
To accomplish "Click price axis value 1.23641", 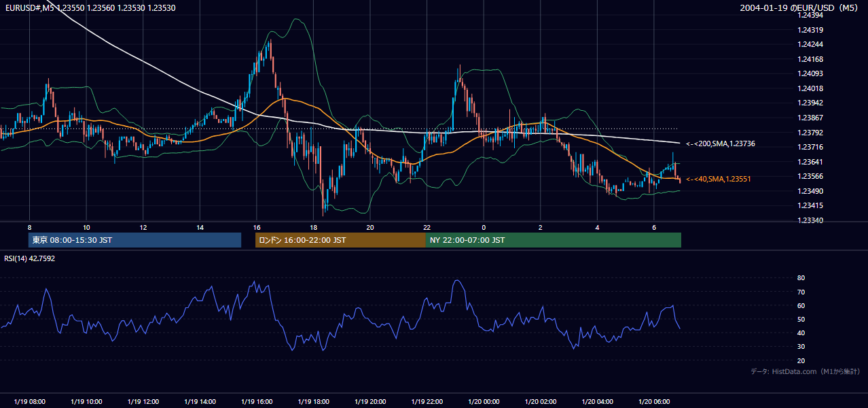I will pos(811,162).
